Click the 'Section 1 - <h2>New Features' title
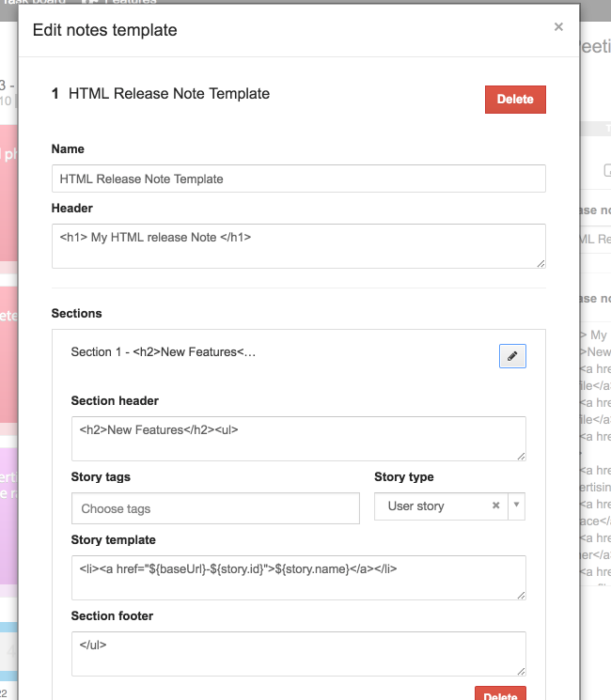 click(164, 352)
